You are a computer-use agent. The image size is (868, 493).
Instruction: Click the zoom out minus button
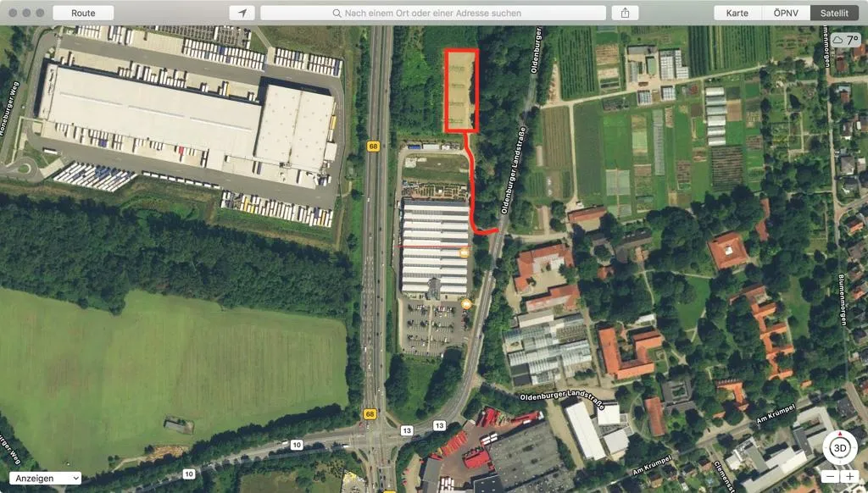[829, 476]
